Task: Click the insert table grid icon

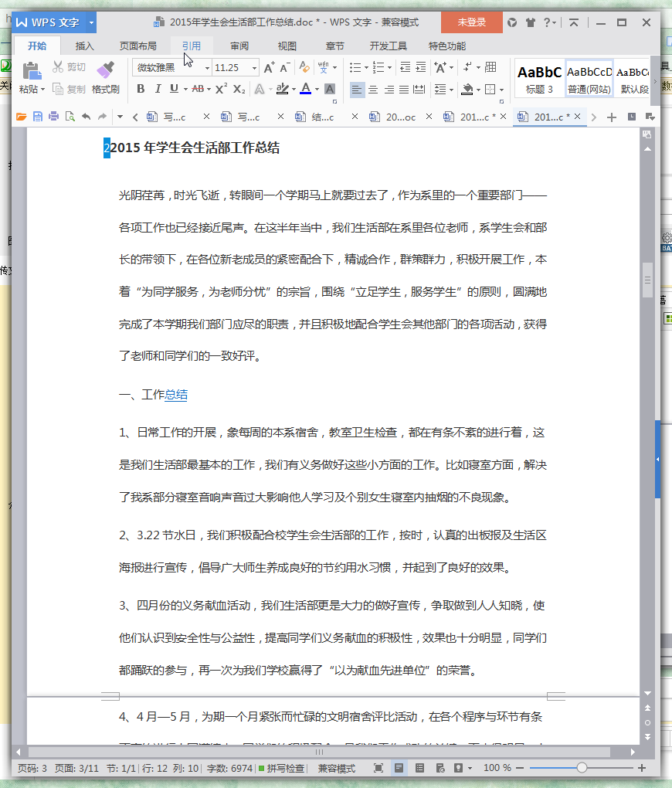Action: (491, 67)
